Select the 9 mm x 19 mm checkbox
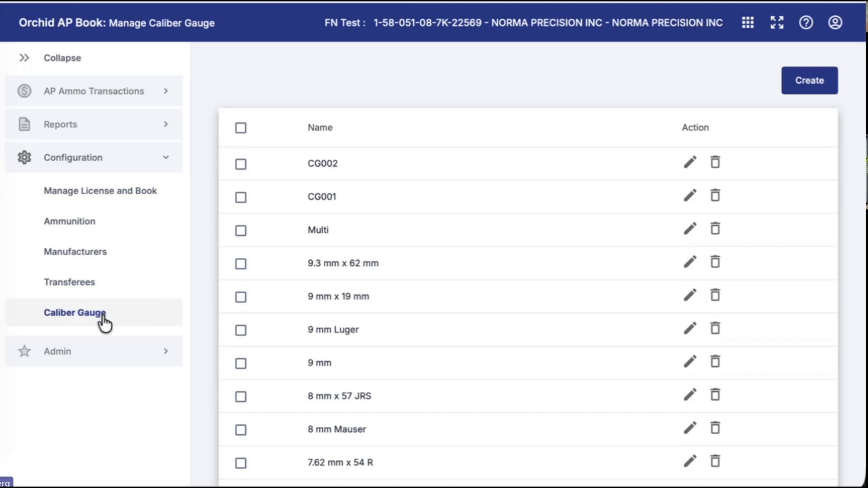Screen dimensions: 868x488 click(241, 297)
